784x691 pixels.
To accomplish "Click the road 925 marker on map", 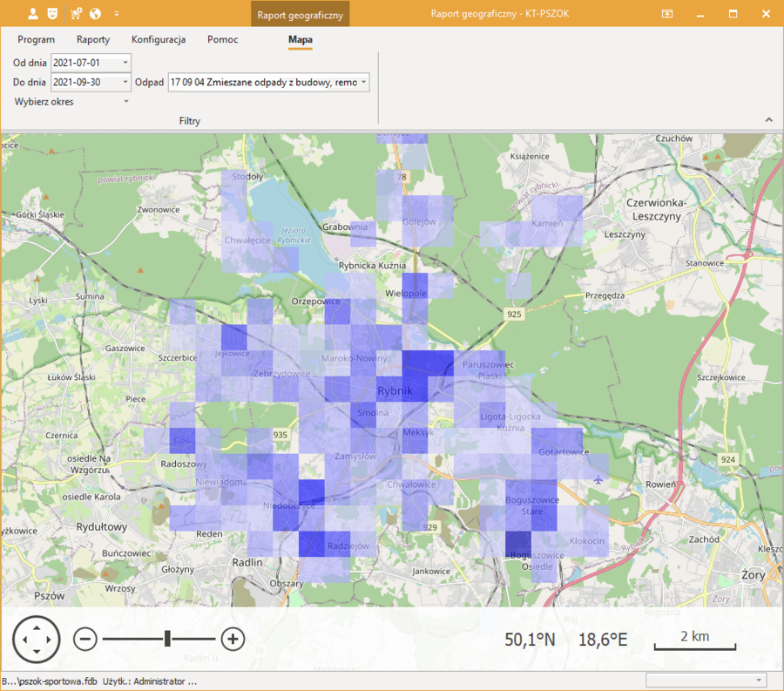I will point(514,314).
